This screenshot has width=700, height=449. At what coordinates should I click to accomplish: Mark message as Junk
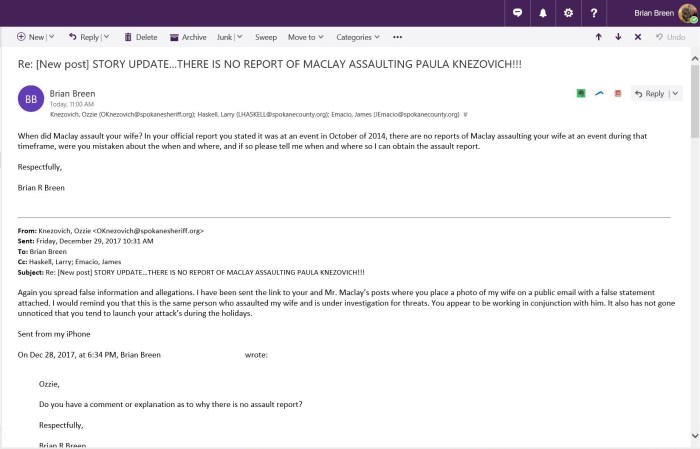point(224,37)
